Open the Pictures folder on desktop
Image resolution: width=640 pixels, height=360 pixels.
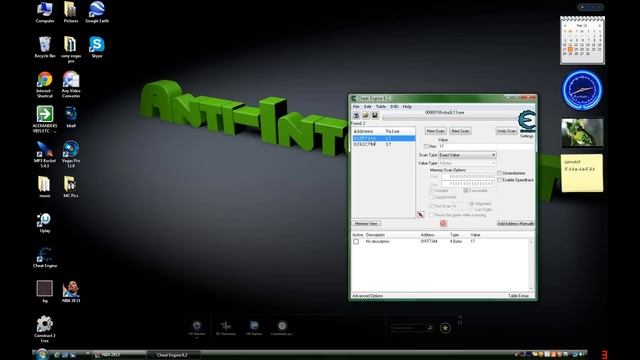point(71,13)
